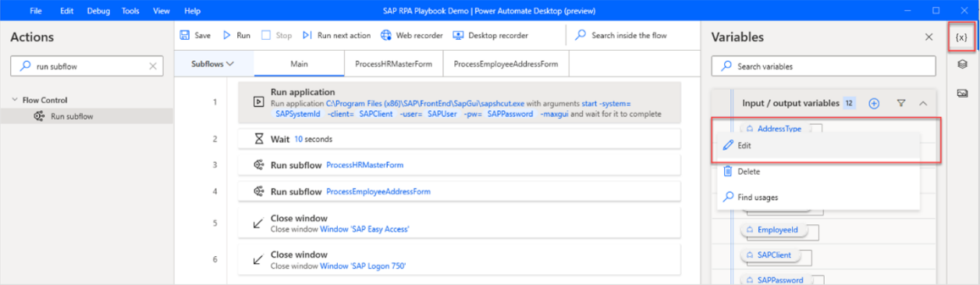Click the Save toolbar button
Image resolution: width=980 pixels, height=285 pixels.
[195, 35]
